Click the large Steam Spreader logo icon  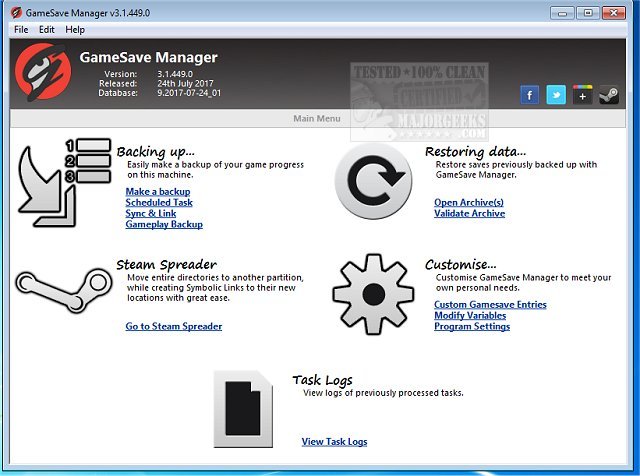[x=64, y=290]
